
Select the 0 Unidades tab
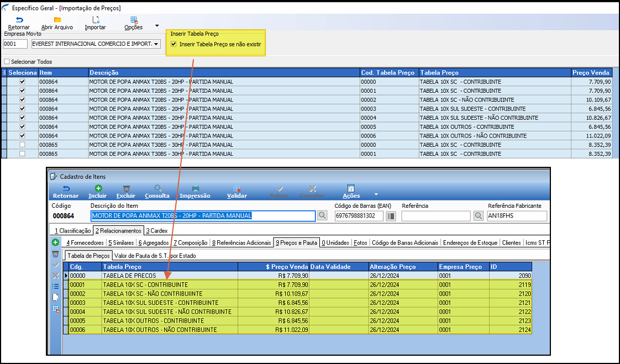click(x=335, y=242)
